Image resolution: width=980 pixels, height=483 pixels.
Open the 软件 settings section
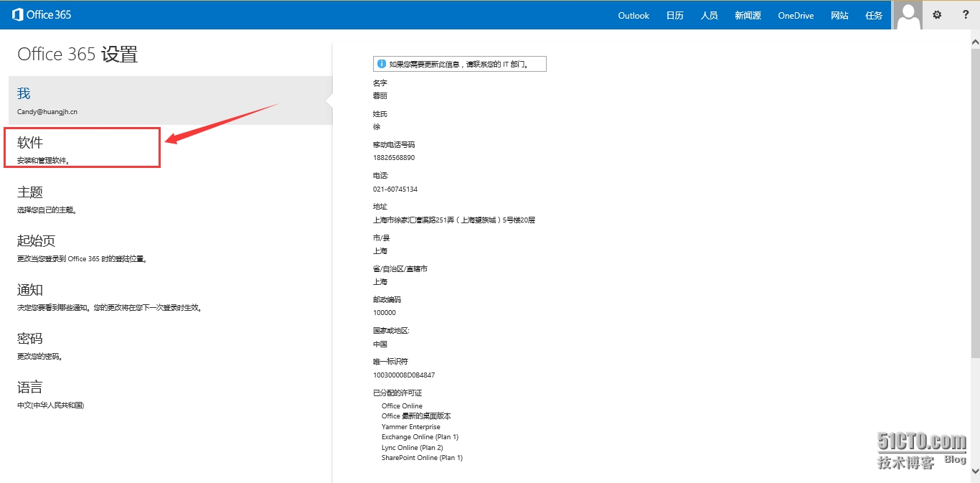pyautogui.click(x=30, y=143)
